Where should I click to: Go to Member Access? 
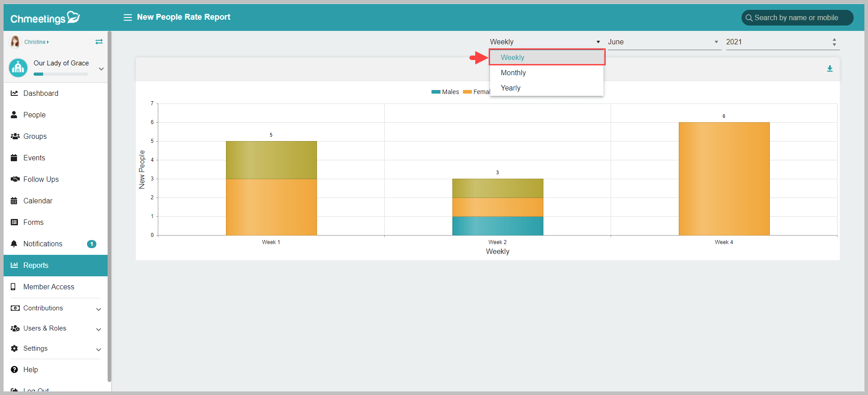point(48,287)
